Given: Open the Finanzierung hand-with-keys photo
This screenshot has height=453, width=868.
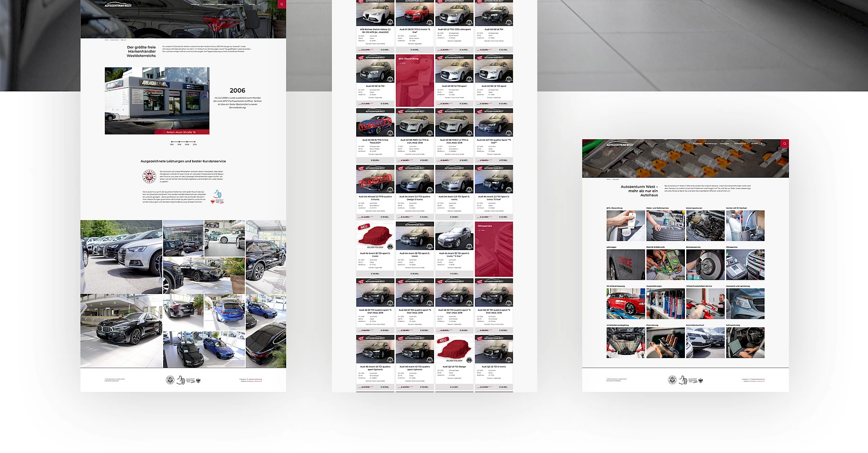Looking at the screenshot, I should [665, 343].
